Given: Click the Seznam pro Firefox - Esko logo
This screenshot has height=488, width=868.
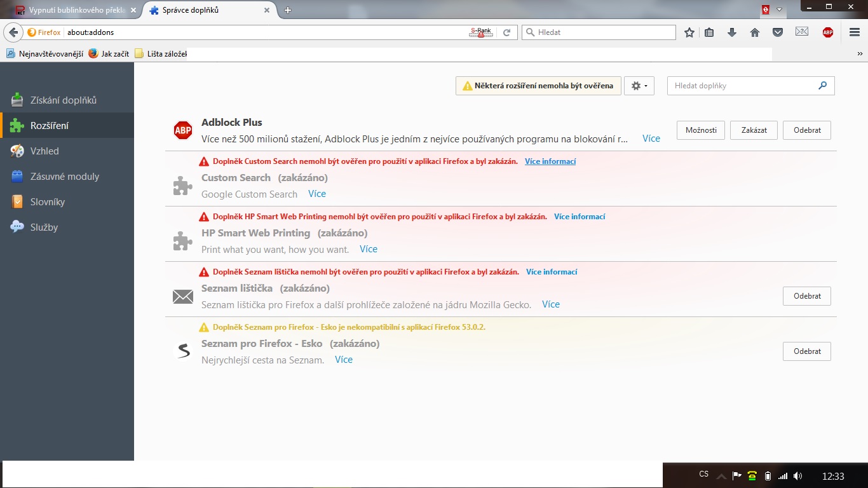Looking at the screenshot, I should tap(183, 351).
